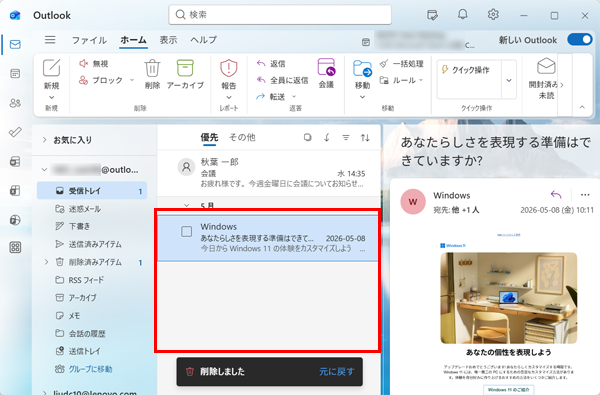Open the People contacts view
The height and width of the screenshot is (395, 600).
[15, 103]
